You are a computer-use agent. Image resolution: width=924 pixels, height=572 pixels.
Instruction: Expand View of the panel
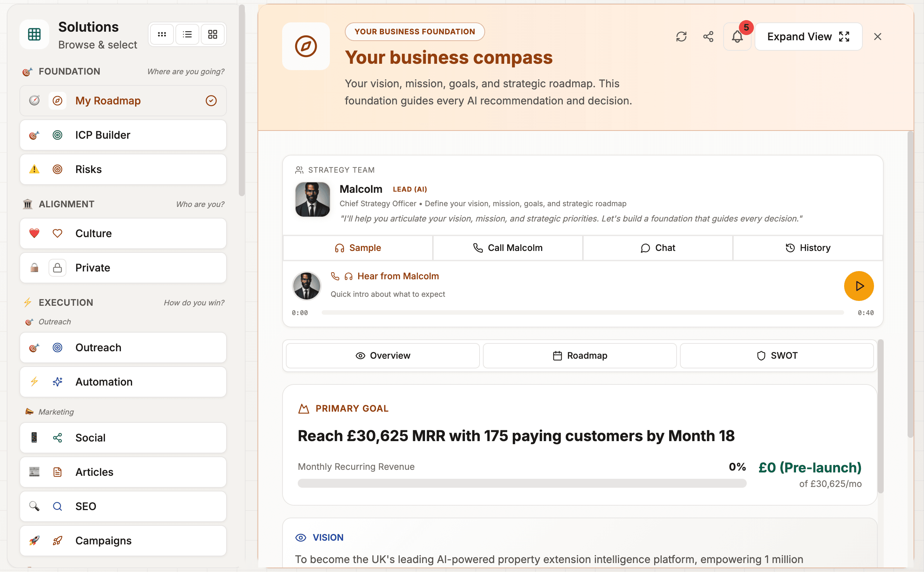pos(808,37)
